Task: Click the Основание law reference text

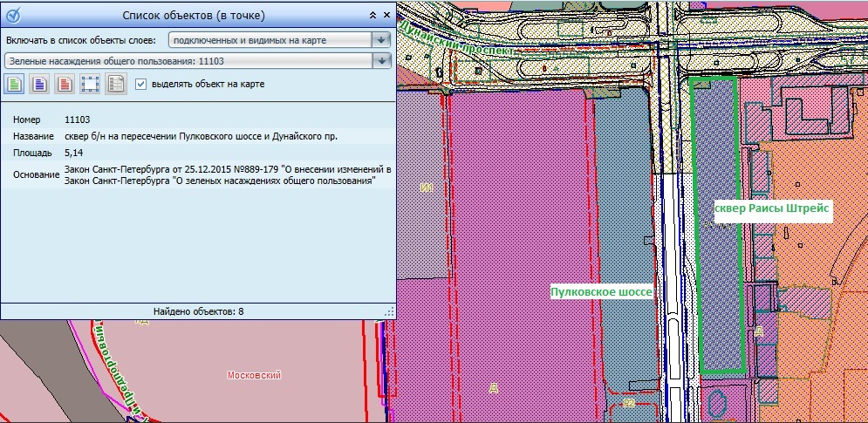Action: [x=227, y=174]
